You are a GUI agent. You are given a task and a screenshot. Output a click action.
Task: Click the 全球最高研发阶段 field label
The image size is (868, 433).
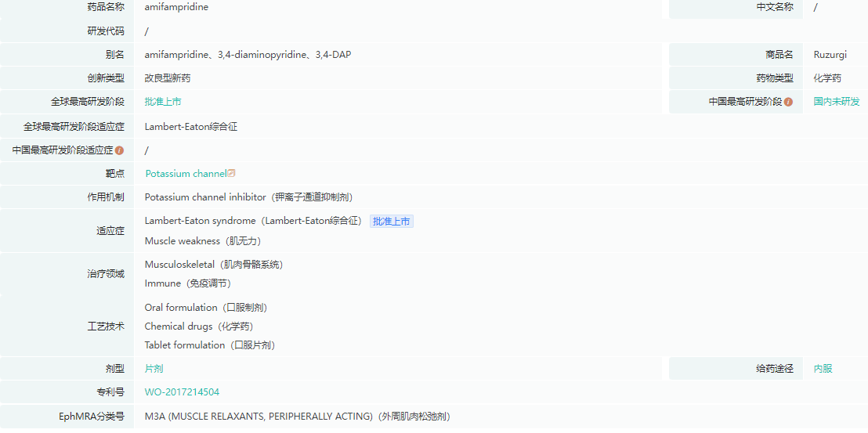pyautogui.click(x=88, y=102)
